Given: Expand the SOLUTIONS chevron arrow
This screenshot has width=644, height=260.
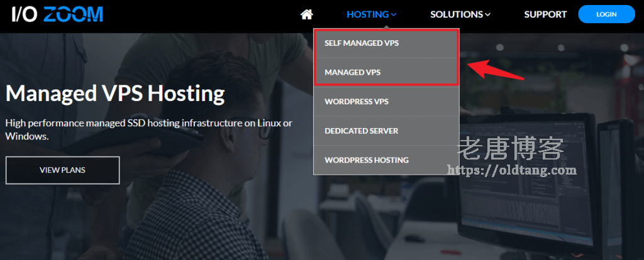Looking at the screenshot, I should 487,14.
